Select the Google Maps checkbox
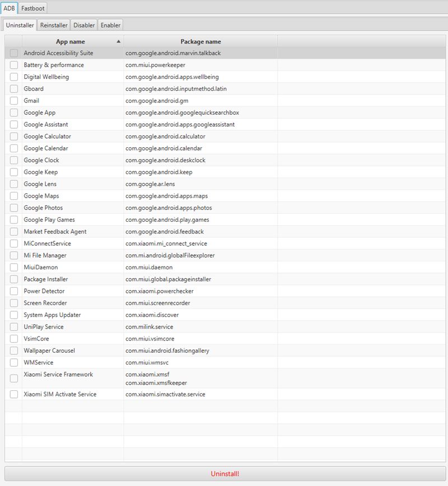448x486 pixels. 14,196
